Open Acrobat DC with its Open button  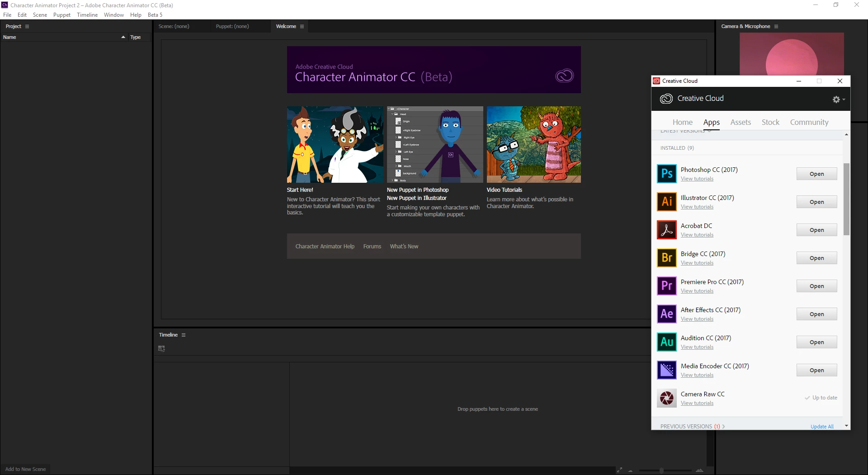click(816, 230)
